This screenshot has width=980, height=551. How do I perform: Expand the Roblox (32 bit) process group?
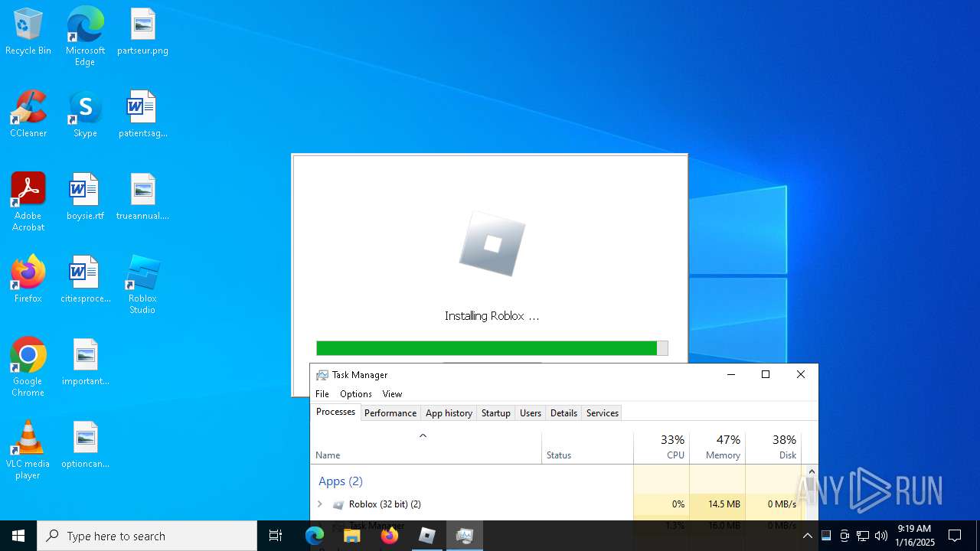coord(320,504)
